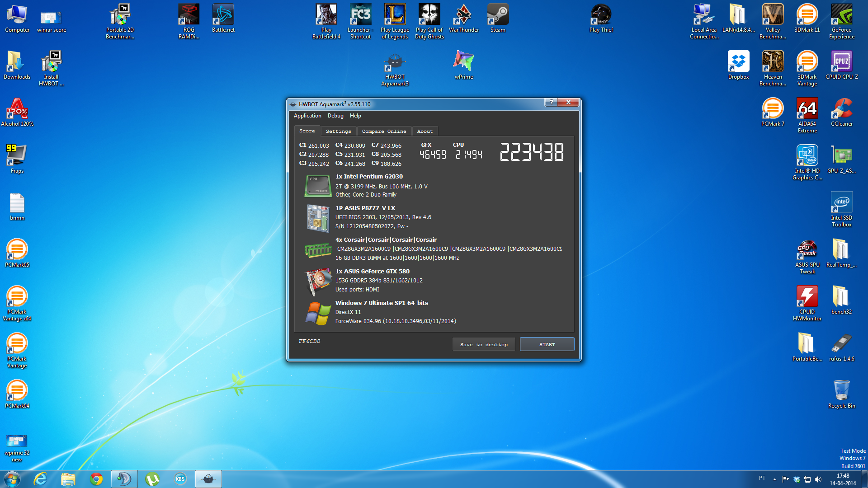This screenshot has width=868, height=488.
Task: Open the GeForce Experience shortcut
Action: pos(841,22)
